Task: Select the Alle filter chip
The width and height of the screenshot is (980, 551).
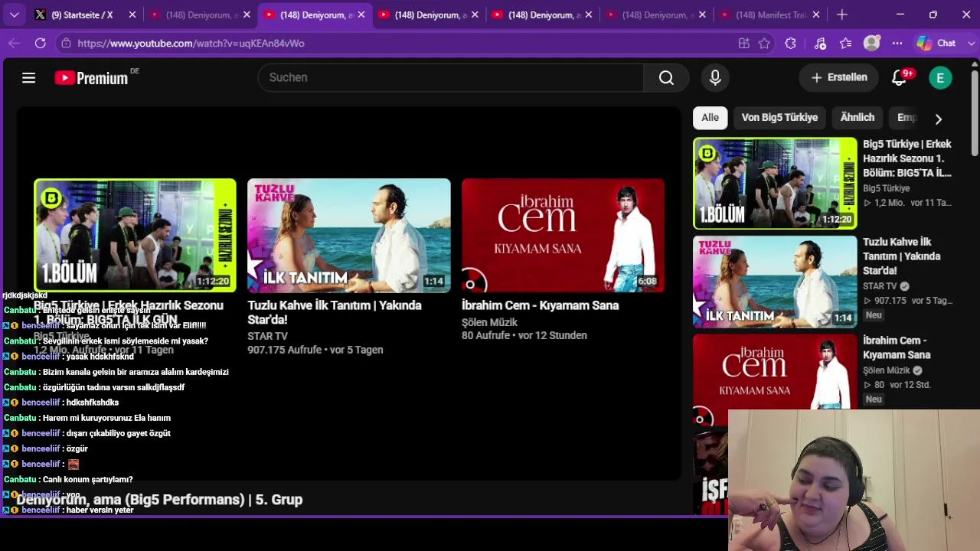Action: click(x=710, y=117)
